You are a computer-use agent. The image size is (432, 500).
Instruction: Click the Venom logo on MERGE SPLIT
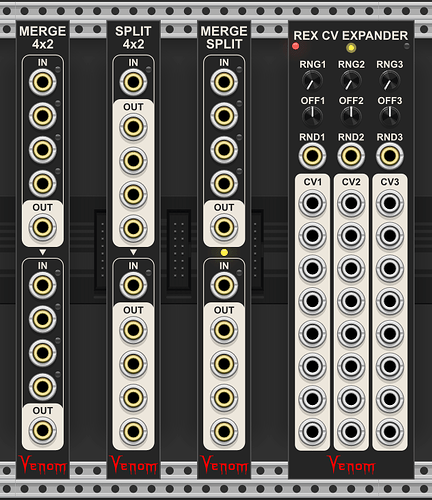[224, 465]
